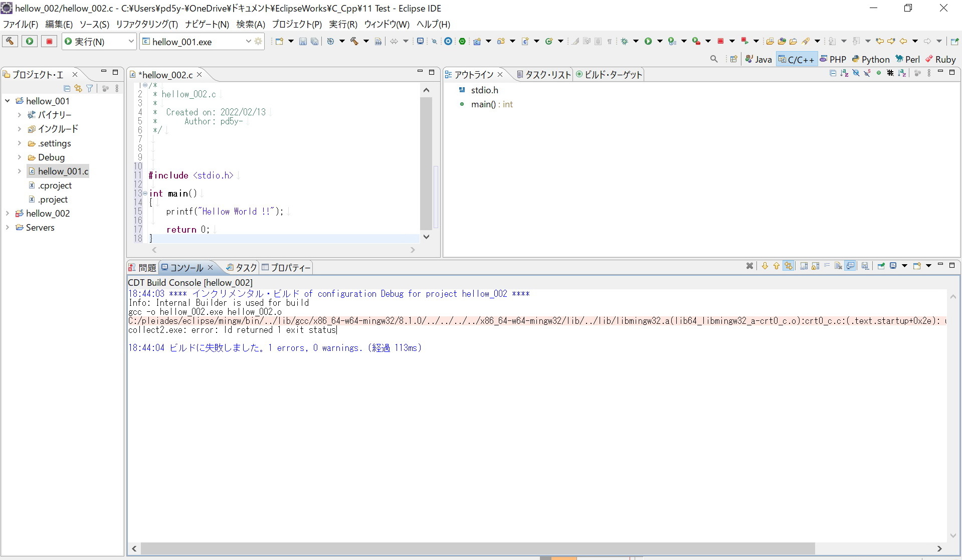Expand the hellow_002 project
The width and height of the screenshot is (962, 560).
pos(8,213)
